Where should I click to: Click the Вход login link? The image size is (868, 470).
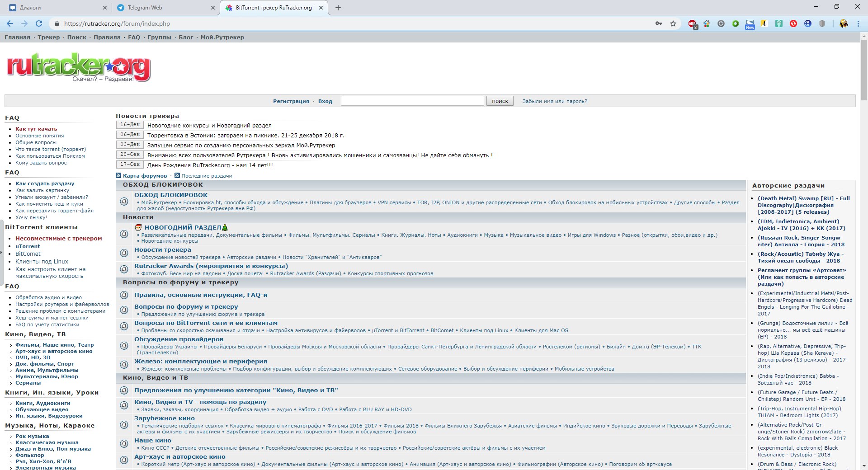pyautogui.click(x=325, y=101)
